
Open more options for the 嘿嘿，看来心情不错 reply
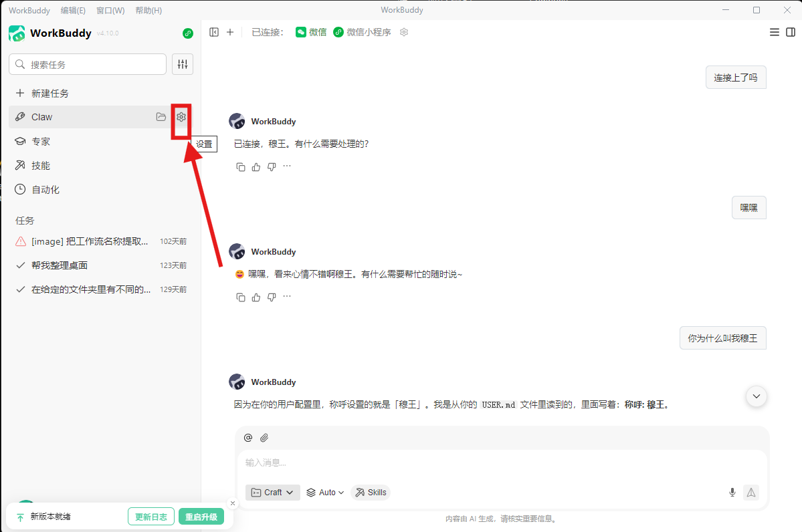(x=287, y=296)
